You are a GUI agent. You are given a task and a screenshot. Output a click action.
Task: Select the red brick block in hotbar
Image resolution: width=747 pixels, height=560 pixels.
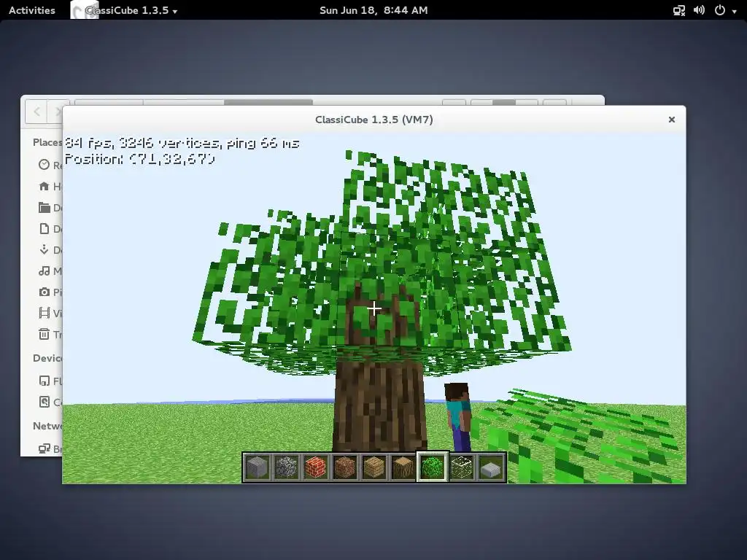pyautogui.click(x=316, y=467)
